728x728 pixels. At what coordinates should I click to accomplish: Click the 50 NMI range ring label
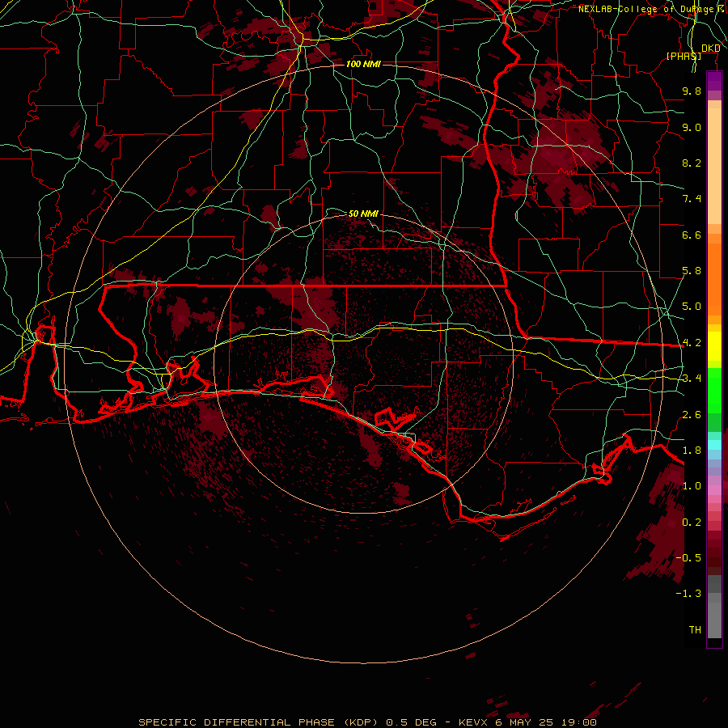(363, 214)
